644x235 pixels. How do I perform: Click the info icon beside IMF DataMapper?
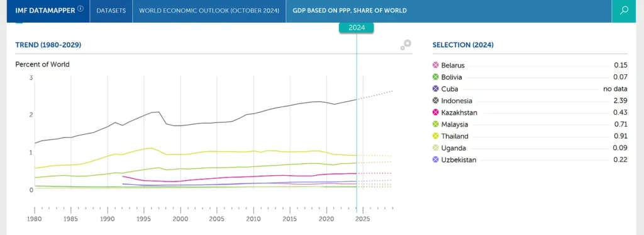pos(80,9)
